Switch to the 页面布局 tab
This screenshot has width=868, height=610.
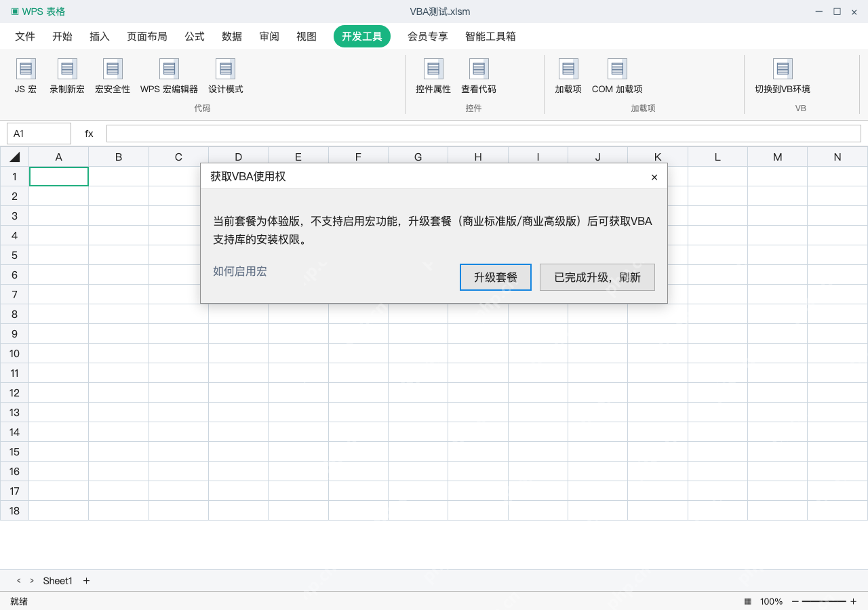point(147,36)
